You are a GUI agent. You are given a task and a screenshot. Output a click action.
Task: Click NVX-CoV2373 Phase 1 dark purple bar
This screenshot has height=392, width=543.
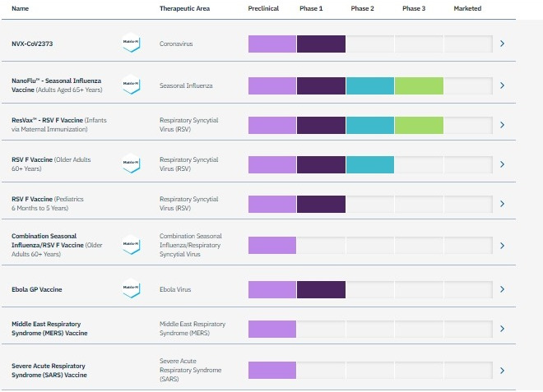click(321, 44)
